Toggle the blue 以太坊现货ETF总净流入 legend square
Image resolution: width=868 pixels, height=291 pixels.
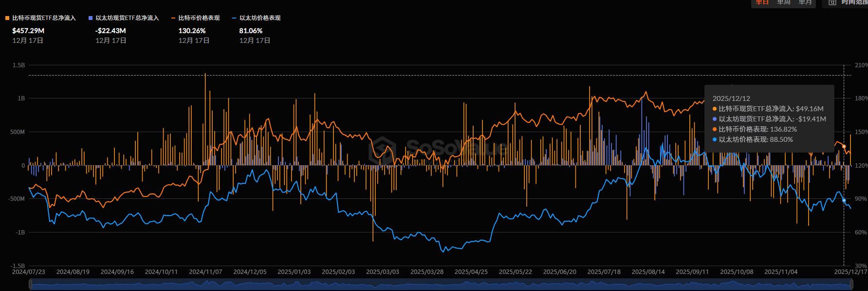pos(91,18)
